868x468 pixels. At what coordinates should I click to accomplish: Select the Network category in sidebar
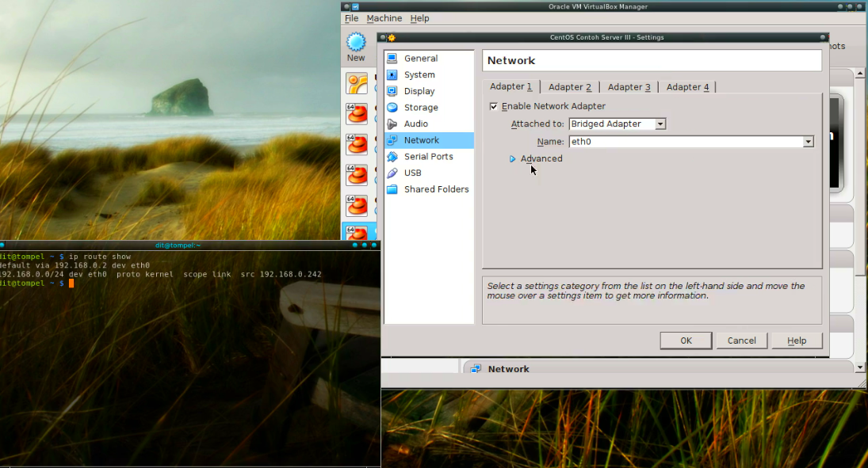429,140
